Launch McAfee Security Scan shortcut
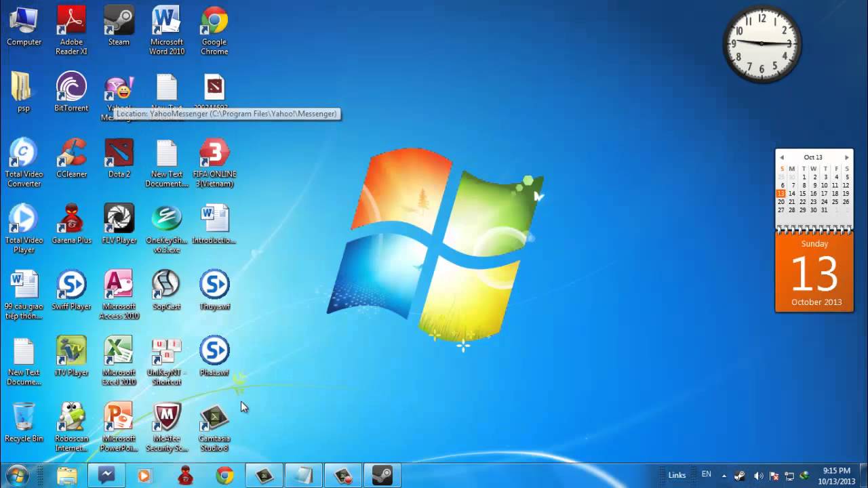The height and width of the screenshot is (488, 868). 167,427
